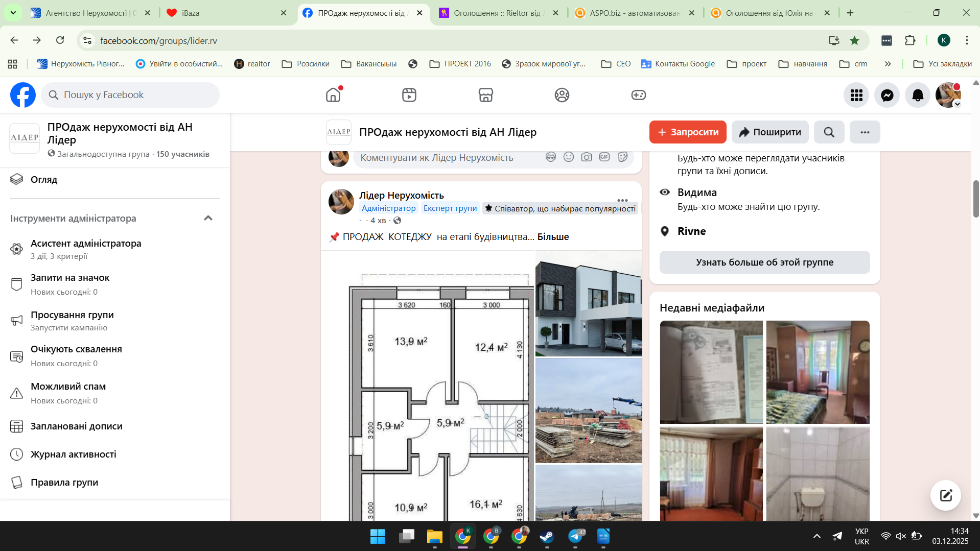Bookmark this page with the star icon
The width and height of the screenshot is (980, 551).
pyautogui.click(x=854, y=40)
